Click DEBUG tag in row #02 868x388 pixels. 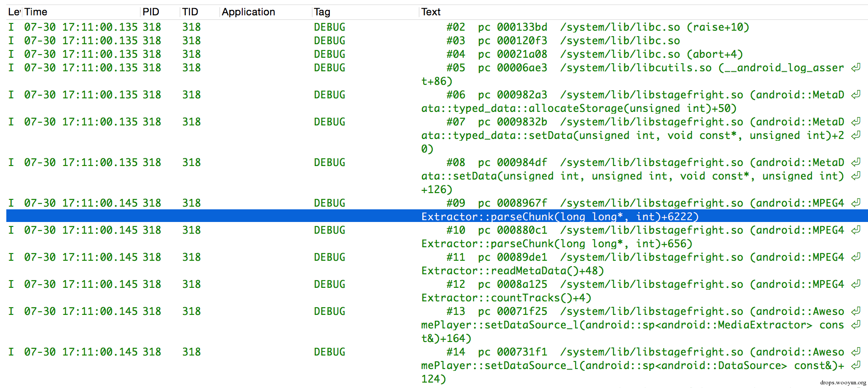(330, 27)
